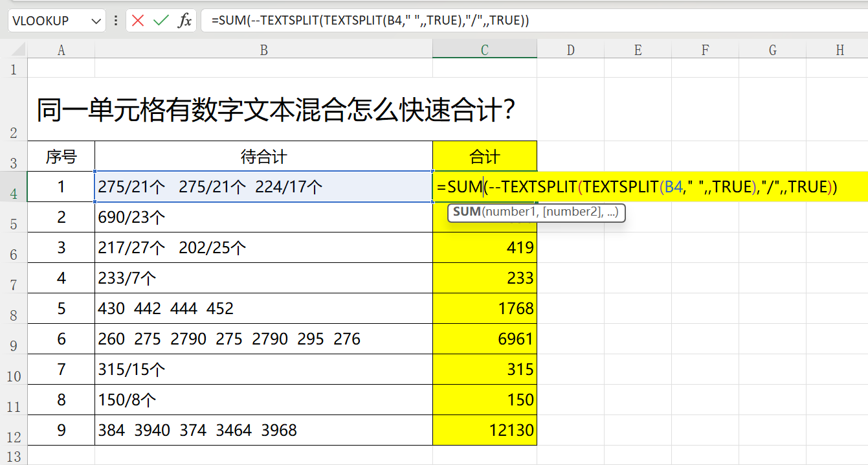Click the cell showing total 6961
This screenshot has width=868, height=465.
coord(484,339)
